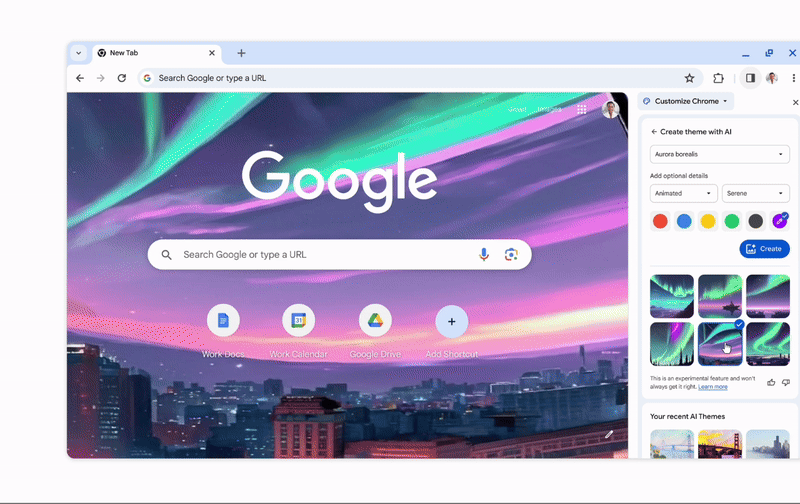
Task: Open a new tab with the plus button
Action: pos(241,53)
